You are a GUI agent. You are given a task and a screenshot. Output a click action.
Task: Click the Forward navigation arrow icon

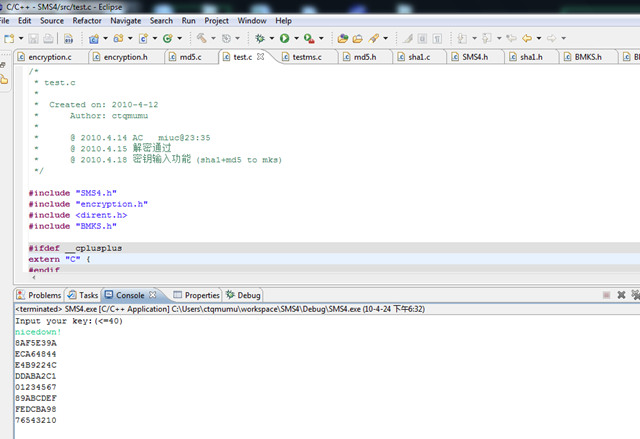tap(551, 38)
